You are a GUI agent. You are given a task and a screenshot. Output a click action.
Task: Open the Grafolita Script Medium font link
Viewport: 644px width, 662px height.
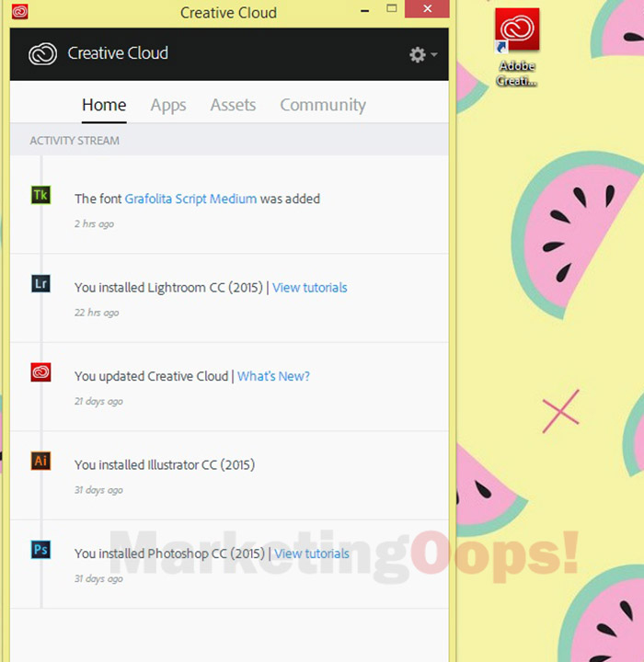pyautogui.click(x=190, y=199)
